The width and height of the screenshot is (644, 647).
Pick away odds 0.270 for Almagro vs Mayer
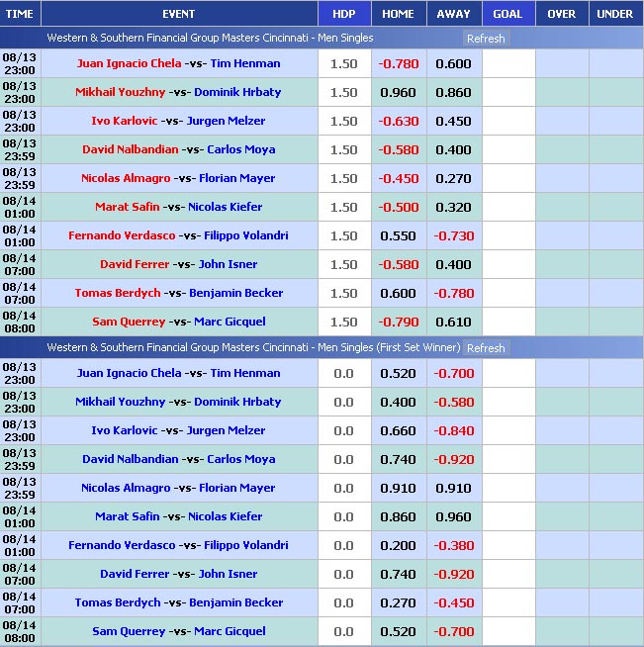453,178
